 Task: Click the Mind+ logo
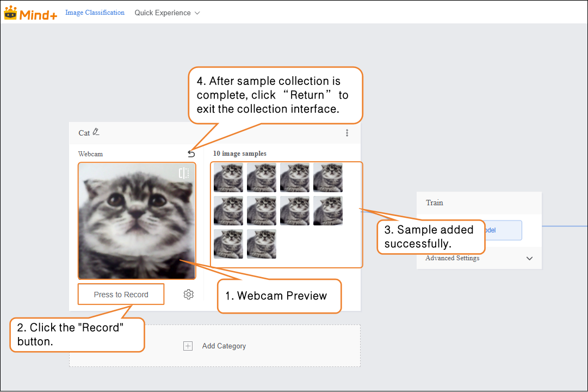[30, 13]
